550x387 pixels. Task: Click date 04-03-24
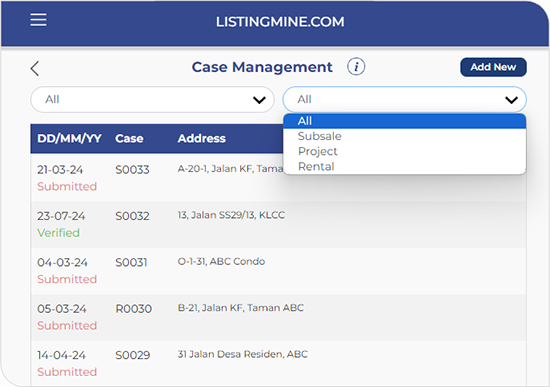point(62,262)
